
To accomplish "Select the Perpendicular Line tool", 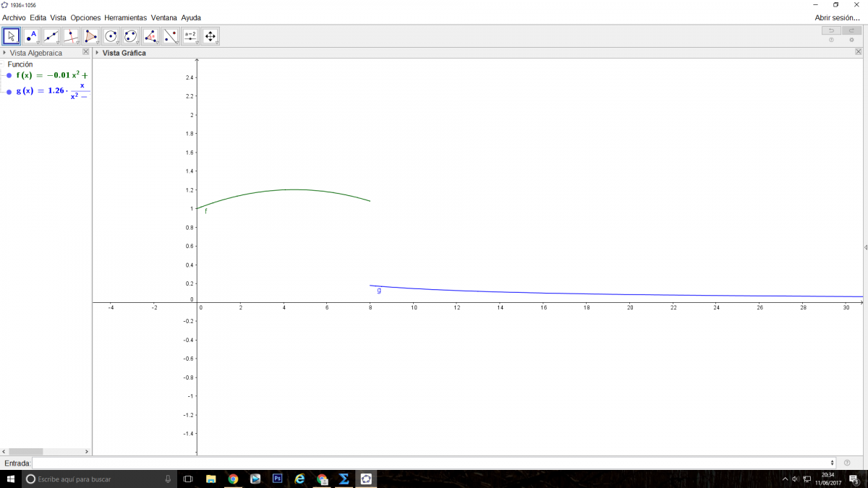I will (x=71, y=36).
